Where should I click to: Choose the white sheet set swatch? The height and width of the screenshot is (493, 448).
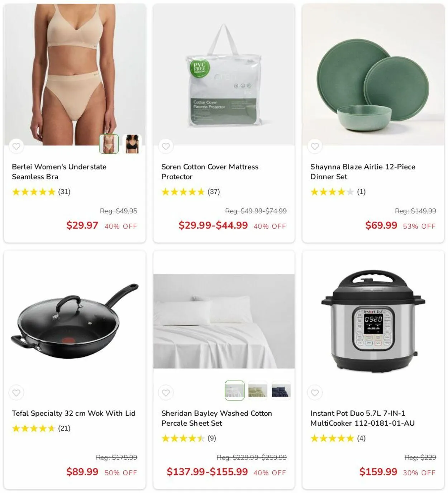pos(234,390)
